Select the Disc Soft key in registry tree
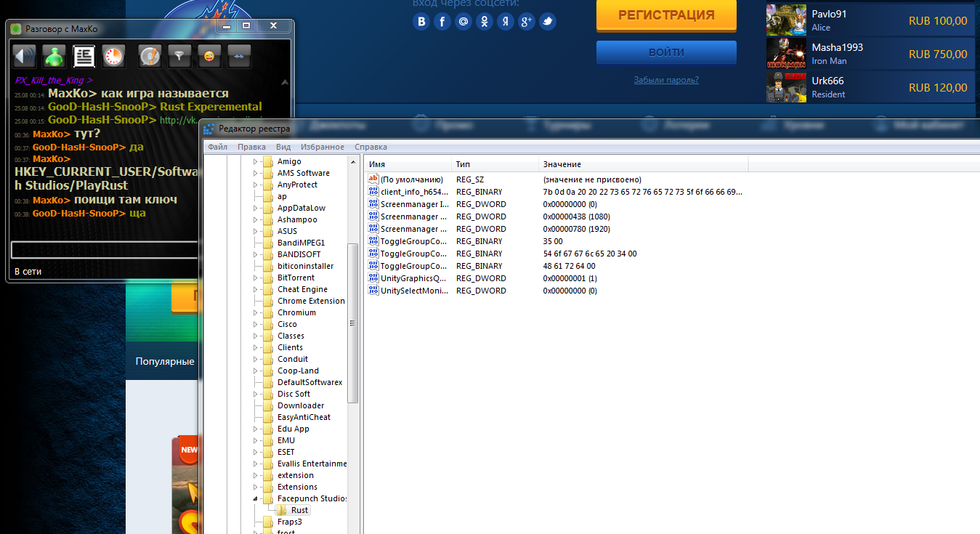 point(293,394)
